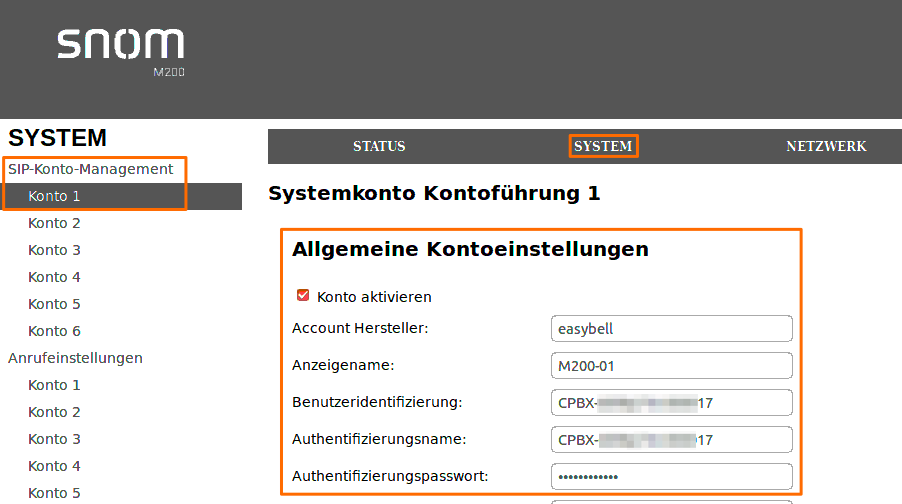Viewport: 902px width, 504px height.
Task: Select Konto 6 under SIP-Konto-Management
Action: click(x=55, y=331)
